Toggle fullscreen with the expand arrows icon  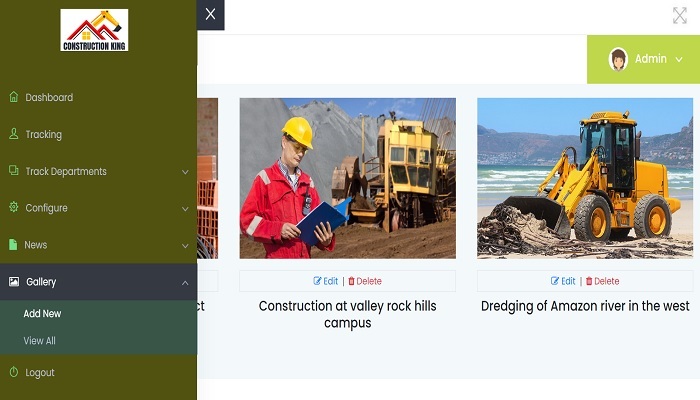click(x=680, y=15)
